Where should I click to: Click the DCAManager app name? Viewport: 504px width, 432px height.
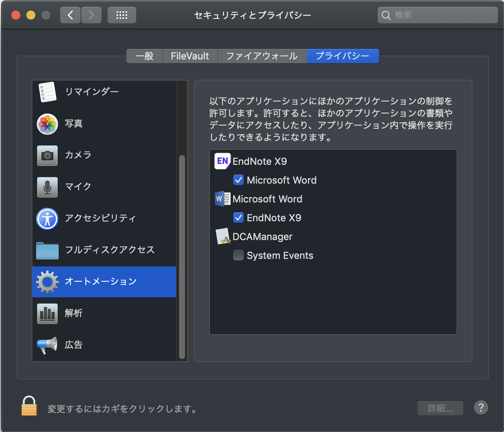(x=263, y=237)
